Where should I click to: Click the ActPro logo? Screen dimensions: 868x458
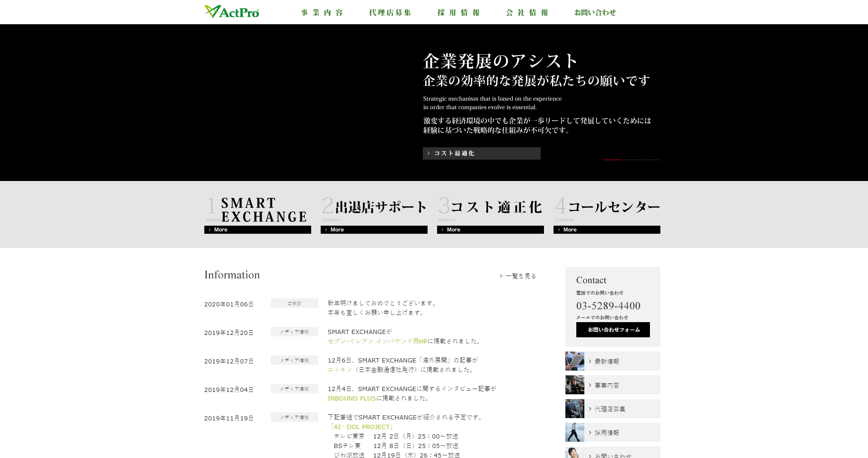coord(231,11)
